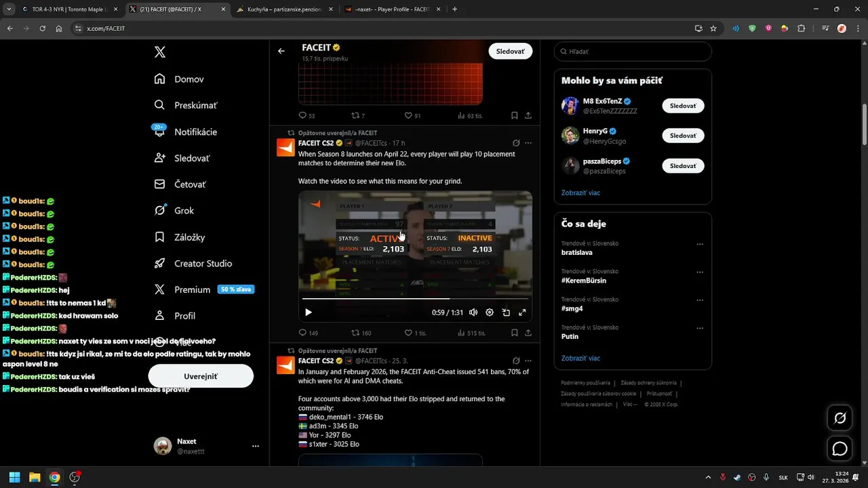Open options for #smg4 trend
868x488 pixels.
point(700,300)
